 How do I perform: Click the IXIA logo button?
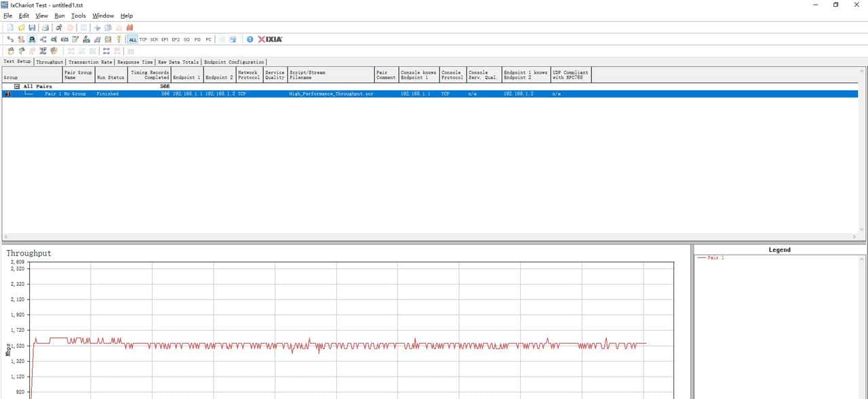[x=270, y=39]
